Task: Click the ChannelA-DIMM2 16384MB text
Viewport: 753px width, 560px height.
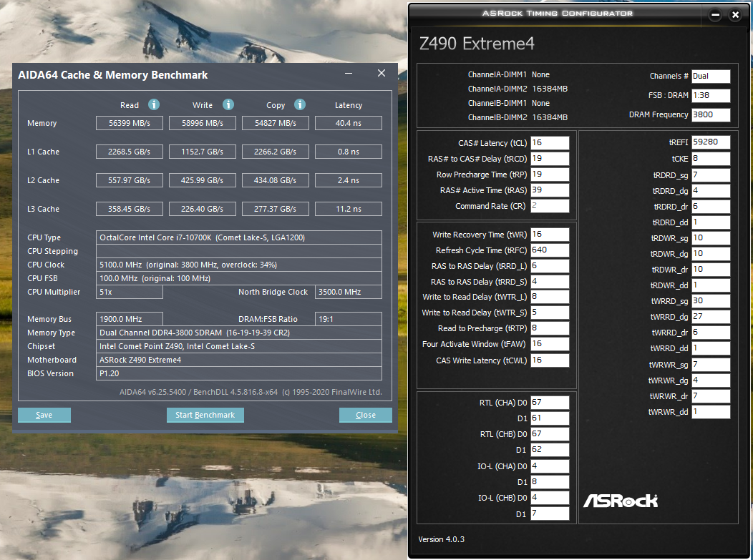Action: click(518, 89)
